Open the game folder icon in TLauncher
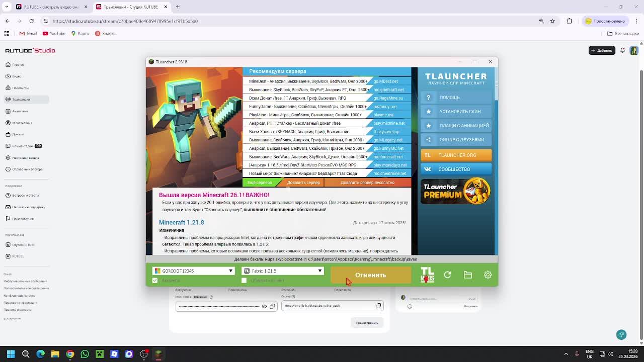Viewport: 644px width, 362px height. pyautogui.click(x=468, y=275)
